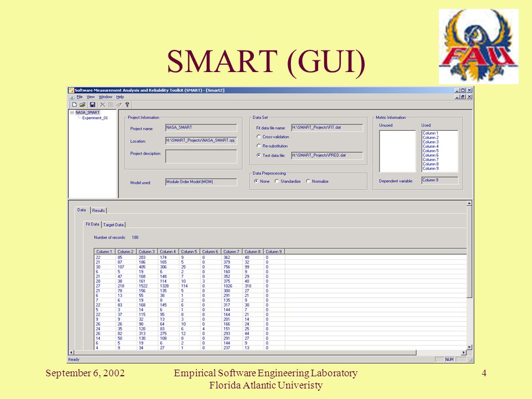Click the NUM status bar indicator

[x=449, y=360]
